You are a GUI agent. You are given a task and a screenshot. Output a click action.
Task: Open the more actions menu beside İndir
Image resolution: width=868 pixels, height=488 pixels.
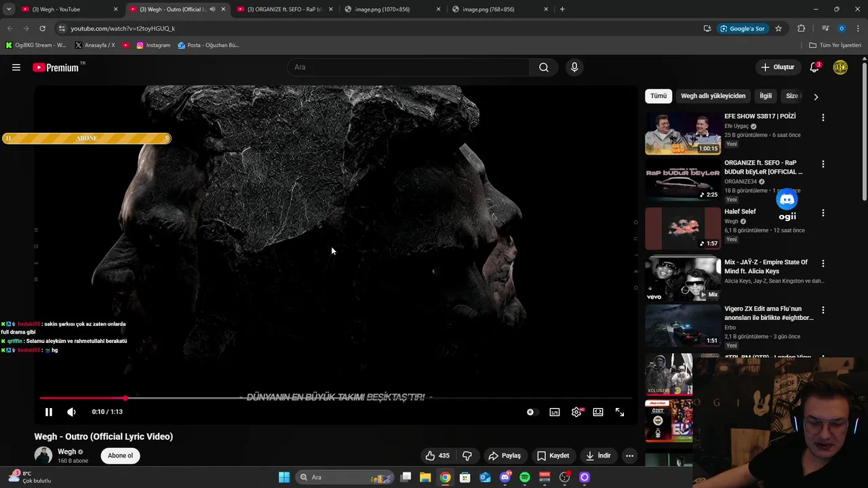tap(629, 455)
